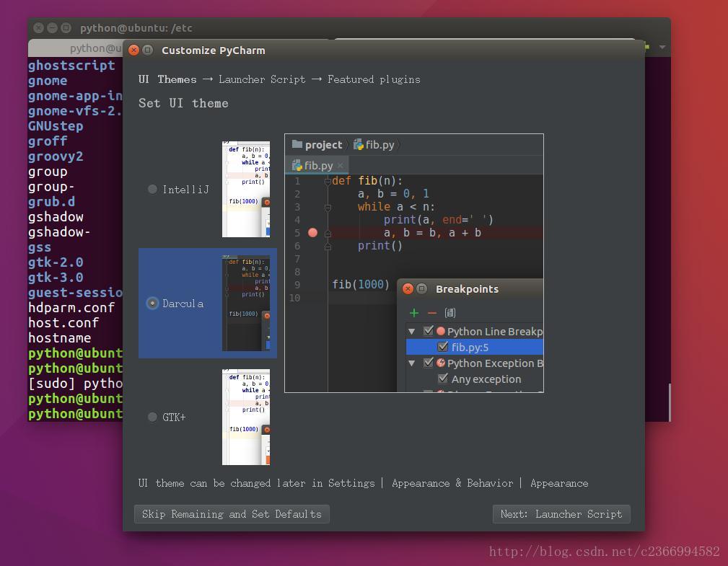Click terminal scrollbar in background window
The image size is (728, 566).
click(x=670, y=402)
